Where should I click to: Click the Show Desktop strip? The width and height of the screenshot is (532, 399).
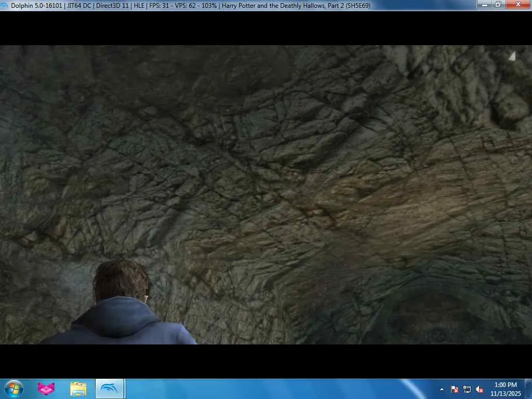click(x=529, y=389)
